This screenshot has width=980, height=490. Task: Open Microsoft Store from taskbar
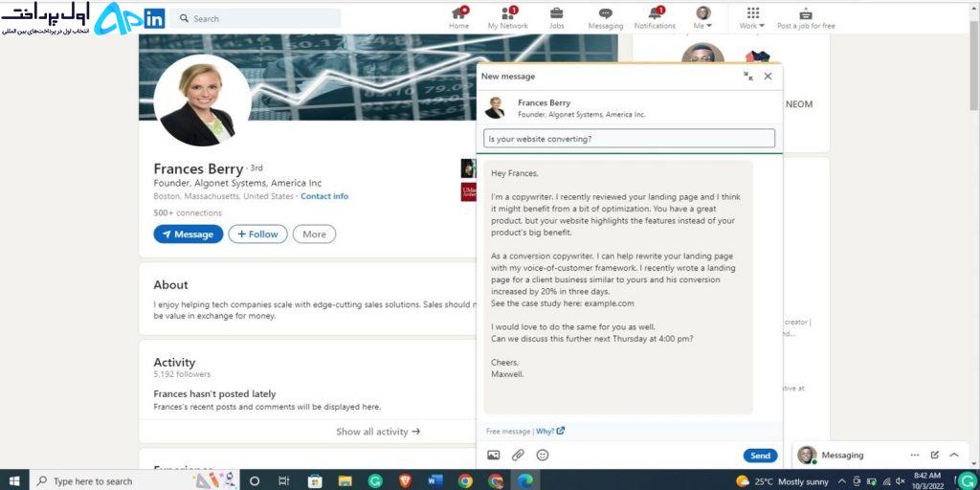point(315,481)
